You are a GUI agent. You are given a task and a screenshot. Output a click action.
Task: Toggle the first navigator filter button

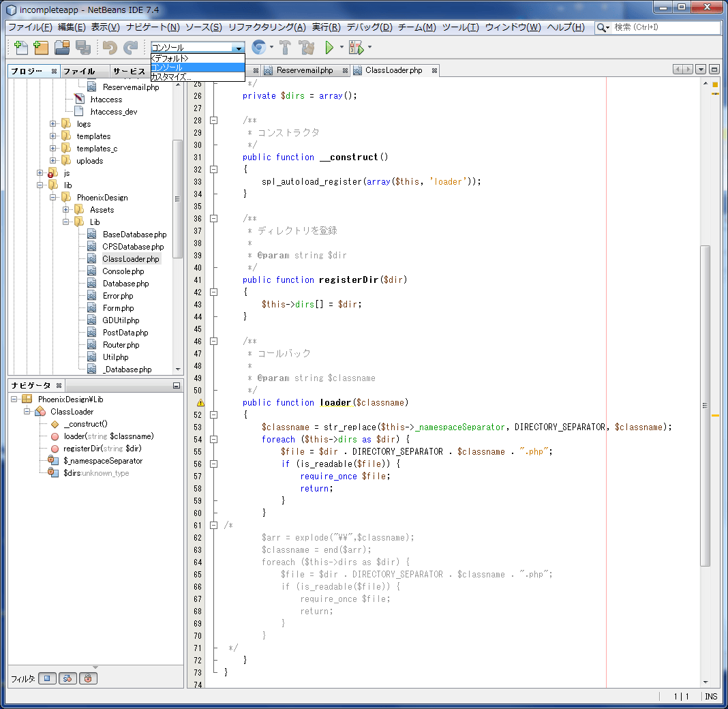[x=47, y=678]
